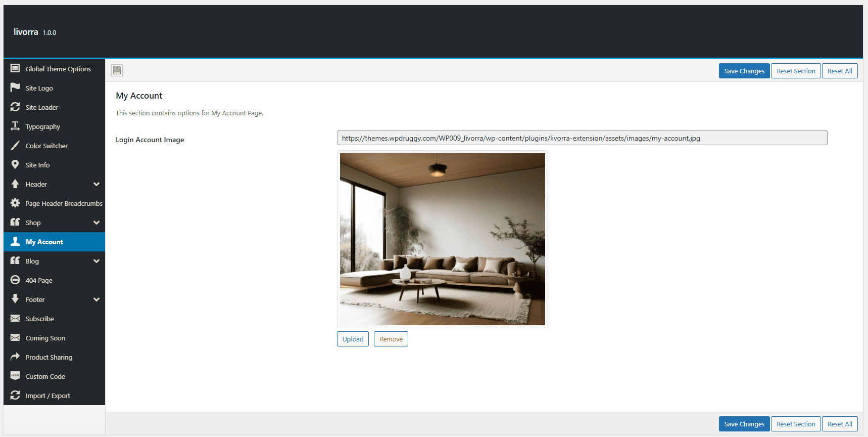Expand the Footer submenu chevron

97,299
